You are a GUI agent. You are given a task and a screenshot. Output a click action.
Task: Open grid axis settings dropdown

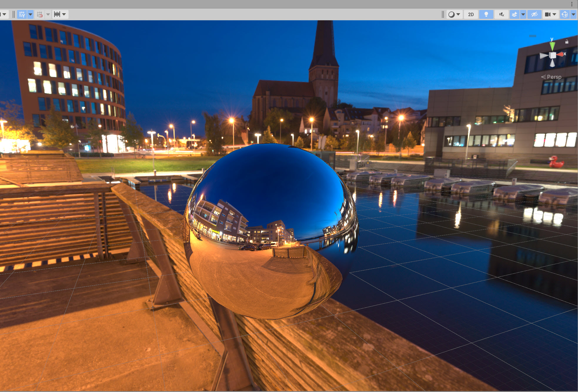coord(30,14)
